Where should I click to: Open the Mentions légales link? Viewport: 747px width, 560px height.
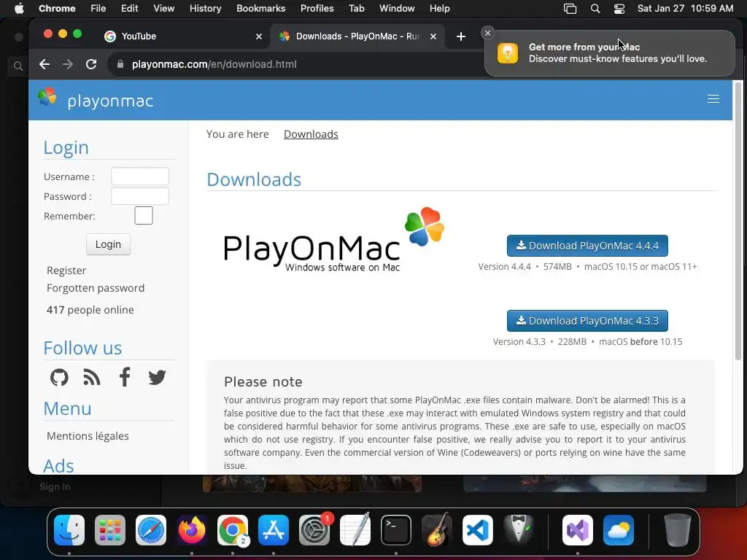click(88, 436)
